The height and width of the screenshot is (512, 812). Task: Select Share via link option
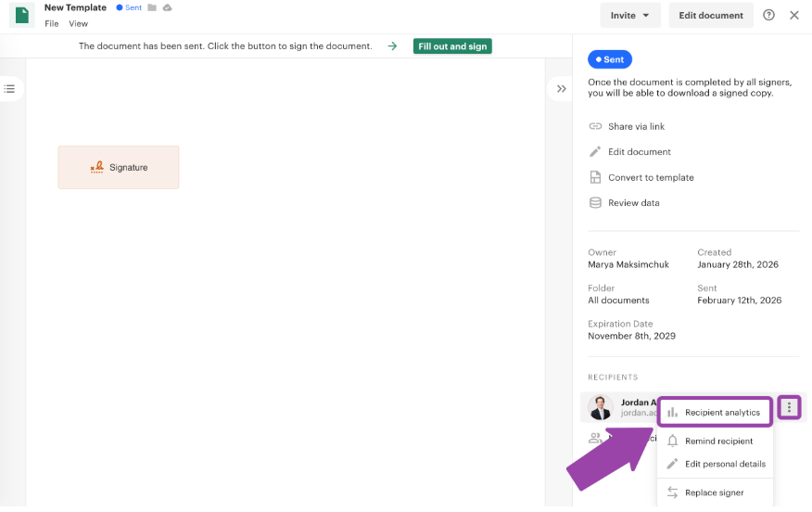tap(627, 126)
